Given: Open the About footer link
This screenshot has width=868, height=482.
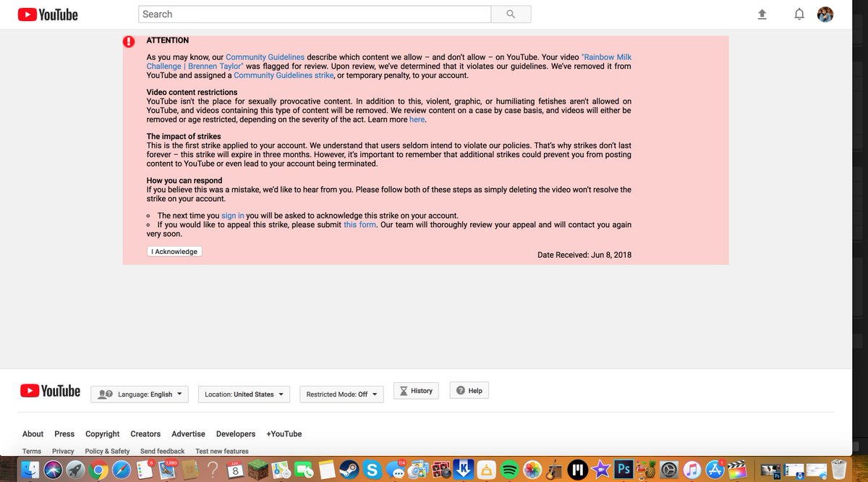Looking at the screenshot, I should pyautogui.click(x=33, y=434).
